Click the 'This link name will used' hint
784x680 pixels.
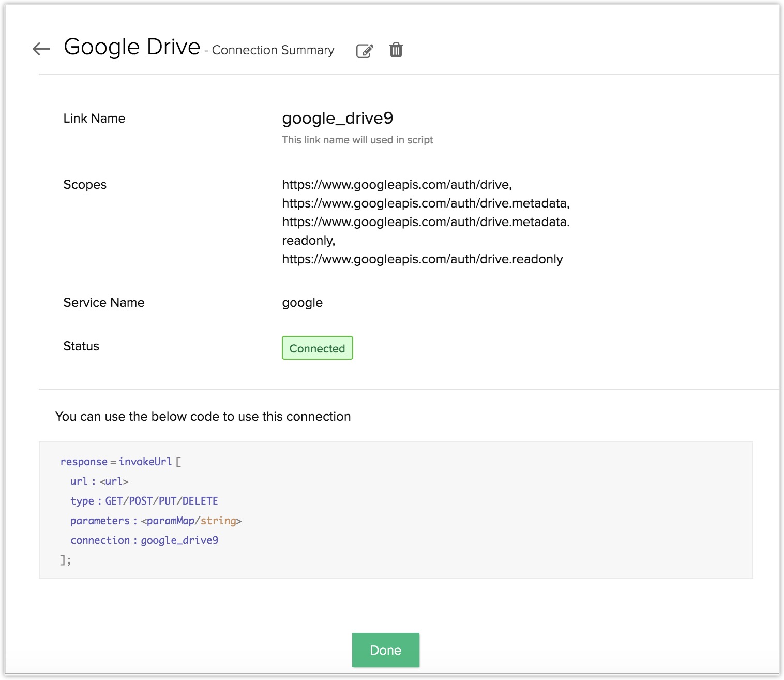click(x=357, y=140)
